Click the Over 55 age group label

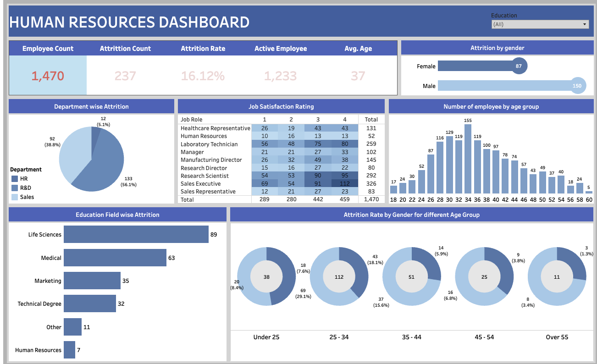point(557,337)
